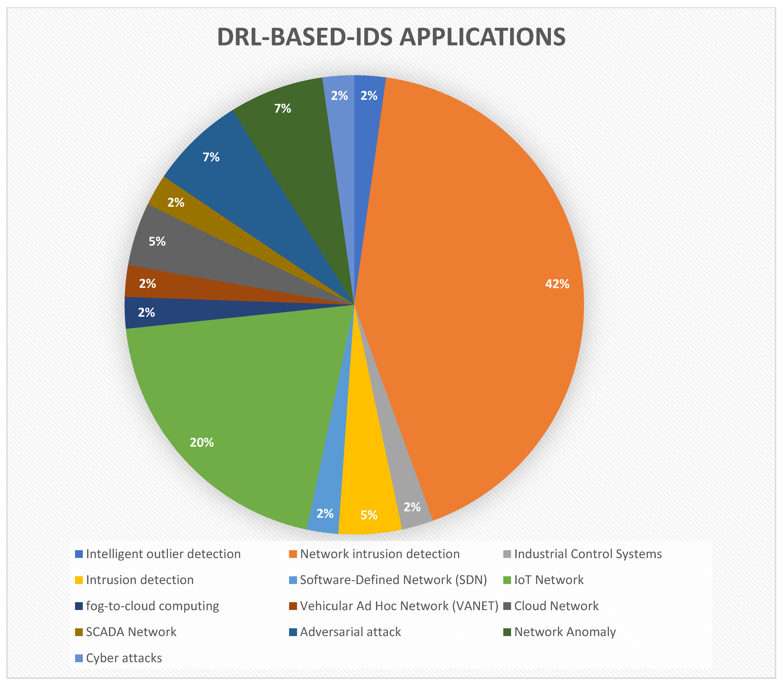Click the Network intrusion detection legend swatch

(293, 554)
